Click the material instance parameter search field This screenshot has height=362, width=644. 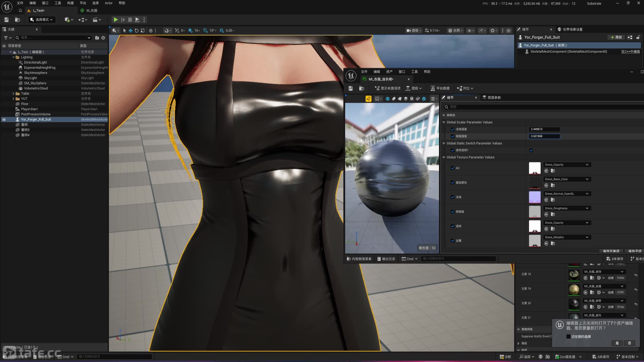(543, 107)
